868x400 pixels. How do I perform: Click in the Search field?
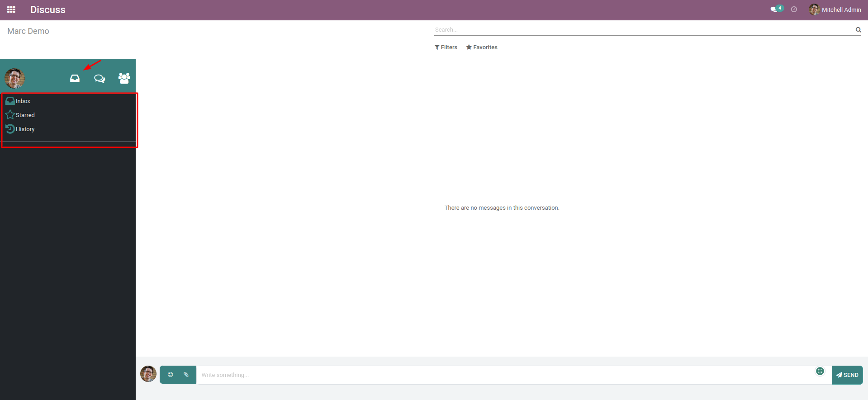tap(643, 30)
